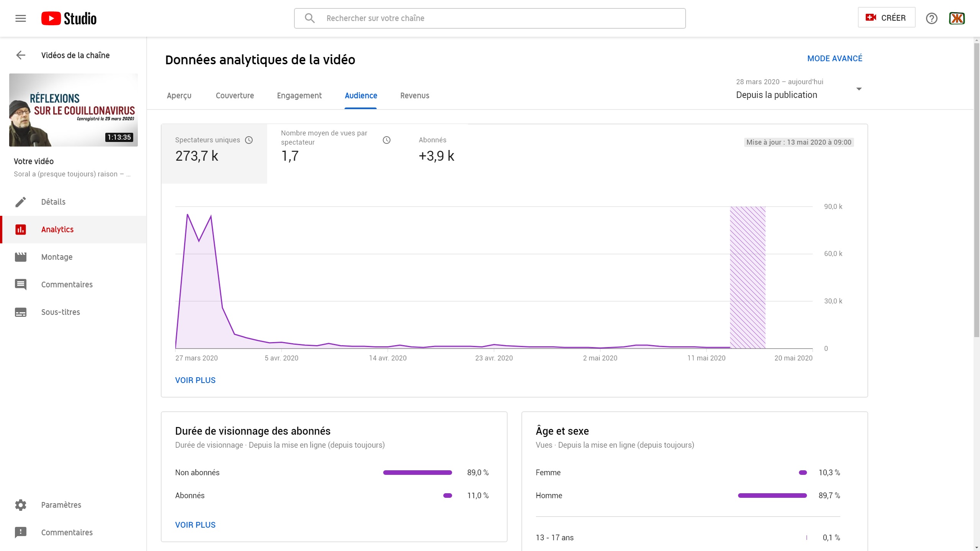Click the Détails pencil icon
The height and width of the screenshot is (551, 980).
pyautogui.click(x=21, y=202)
